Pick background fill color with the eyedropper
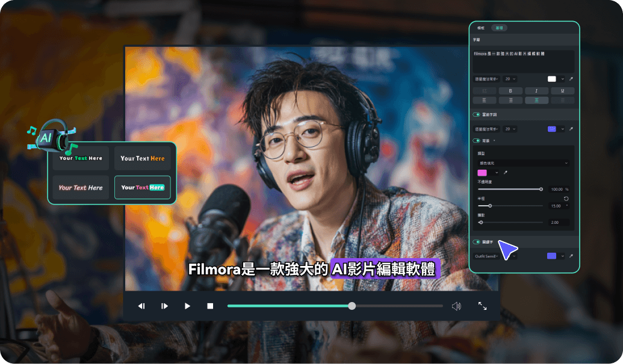This screenshot has width=623, height=364. [x=506, y=173]
